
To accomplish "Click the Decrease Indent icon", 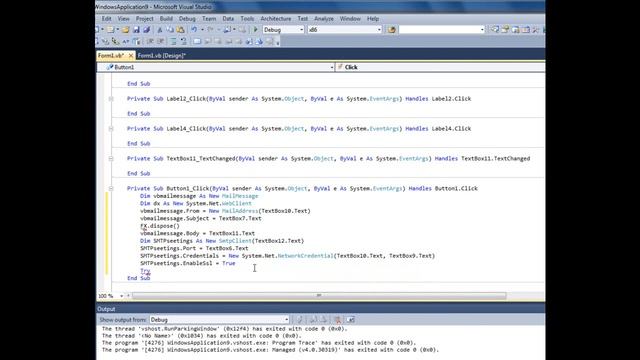I will [x=150, y=42].
